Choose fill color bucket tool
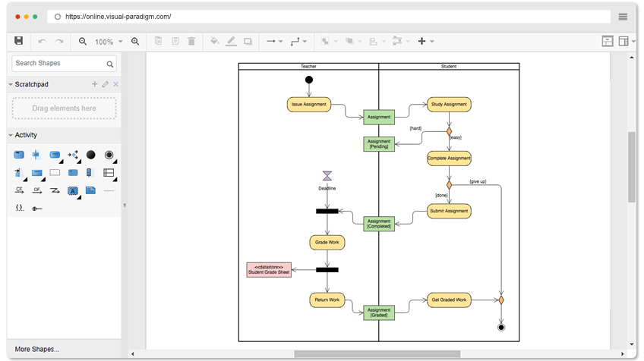This screenshot has height=361, width=644. (214, 41)
